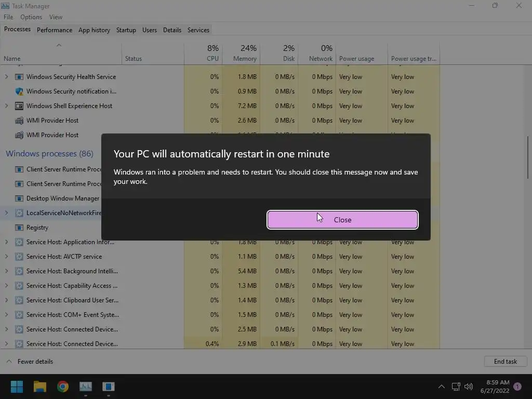Click Service Host: Background Intelligent gear icon
Image resolution: width=532 pixels, height=399 pixels.
(x=19, y=271)
